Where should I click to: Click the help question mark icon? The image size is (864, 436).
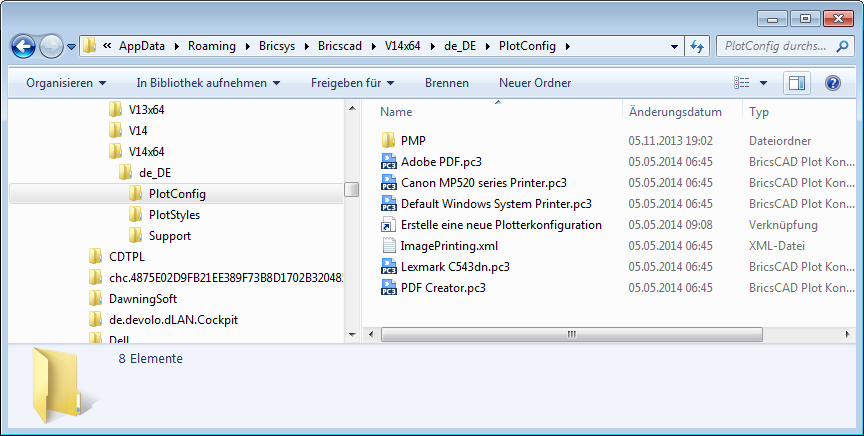(x=832, y=83)
